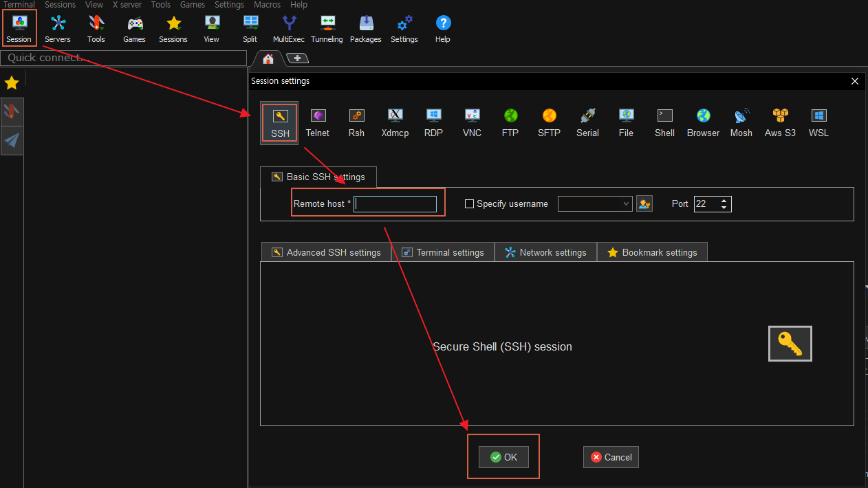Increase the Port number with up arrow
The height and width of the screenshot is (488, 868).
click(x=724, y=200)
